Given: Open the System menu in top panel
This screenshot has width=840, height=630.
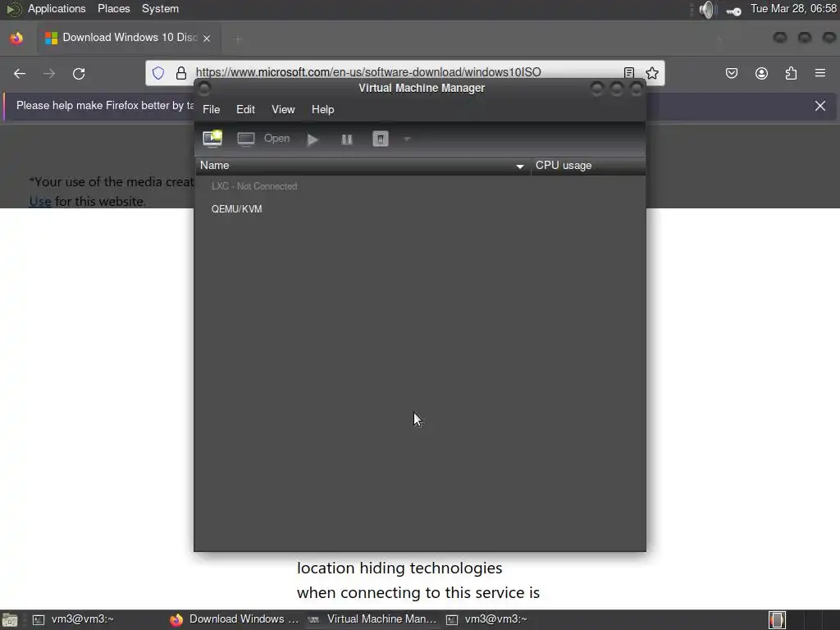Looking at the screenshot, I should [x=160, y=8].
